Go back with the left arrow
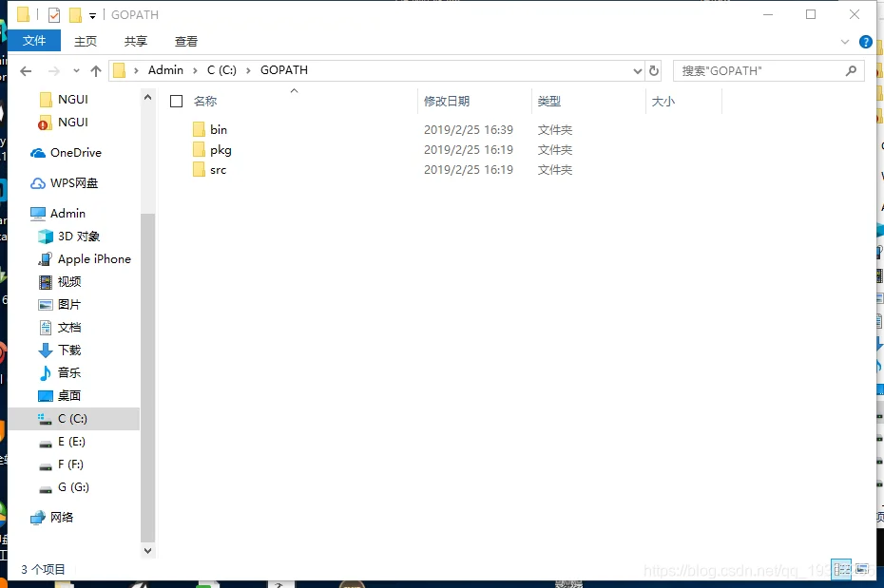884x588 pixels. pyautogui.click(x=26, y=71)
